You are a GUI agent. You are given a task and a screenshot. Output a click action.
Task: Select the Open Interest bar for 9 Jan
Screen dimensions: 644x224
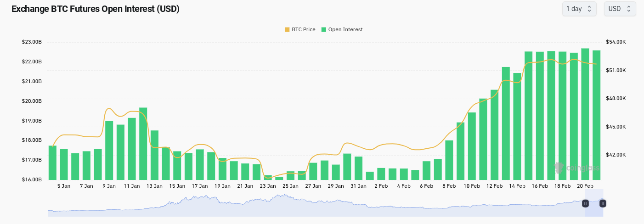point(109,151)
